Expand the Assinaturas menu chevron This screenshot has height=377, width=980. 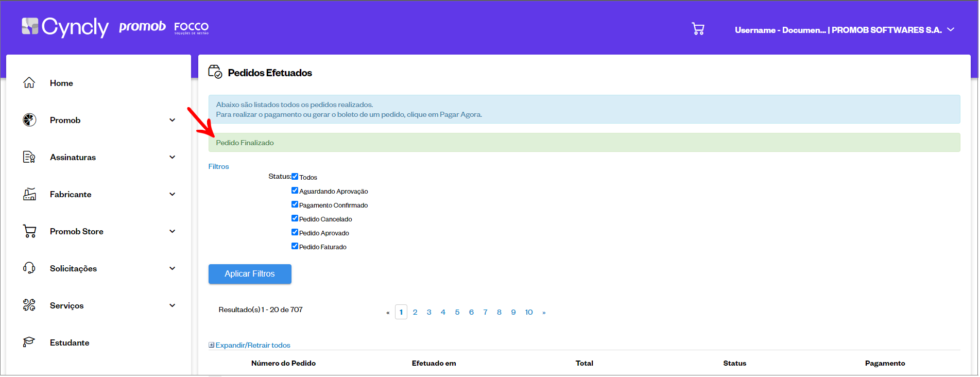click(173, 157)
